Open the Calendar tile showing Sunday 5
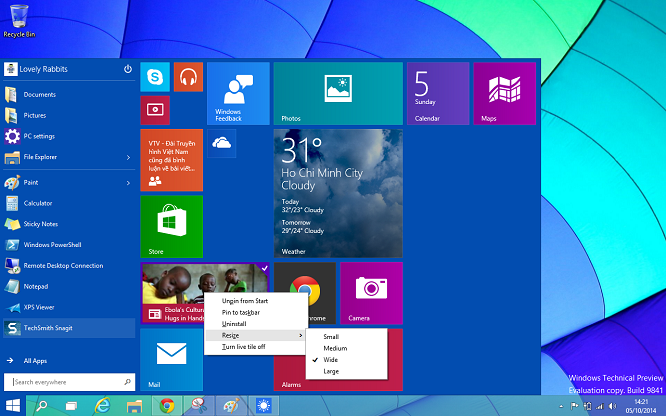The image size is (666, 416). pos(438,93)
